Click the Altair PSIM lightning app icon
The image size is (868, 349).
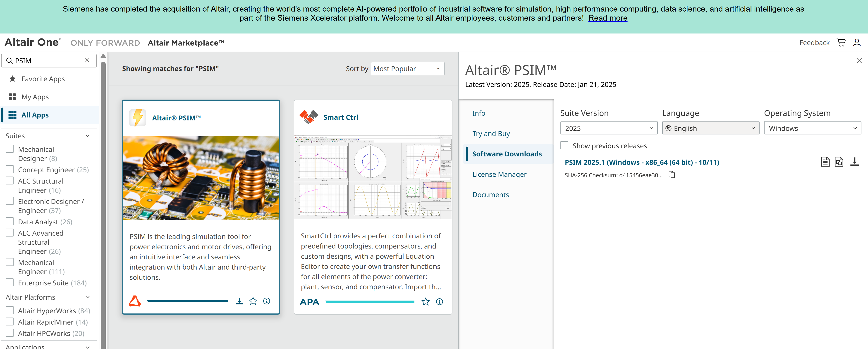137,117
